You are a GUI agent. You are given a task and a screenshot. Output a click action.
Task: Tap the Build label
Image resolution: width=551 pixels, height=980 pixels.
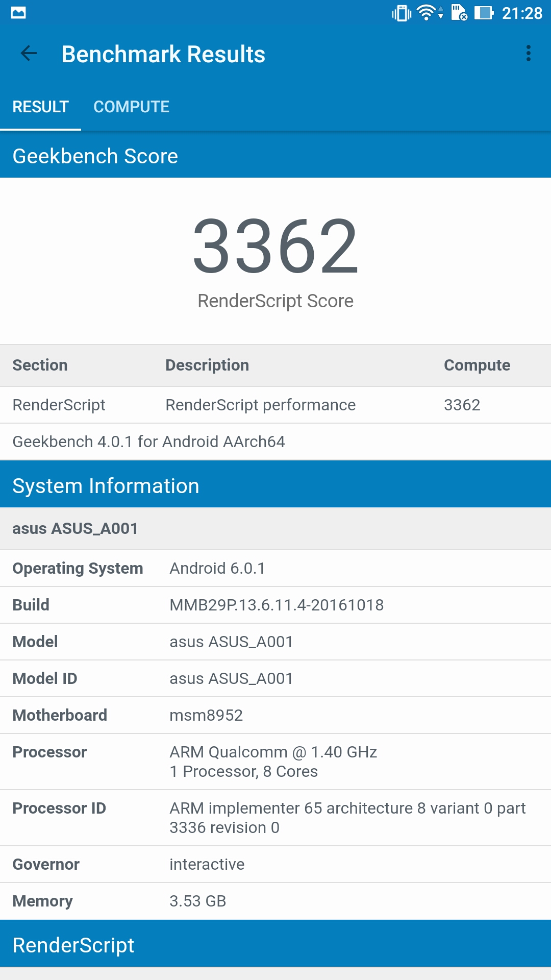click(x=31, y=605)
